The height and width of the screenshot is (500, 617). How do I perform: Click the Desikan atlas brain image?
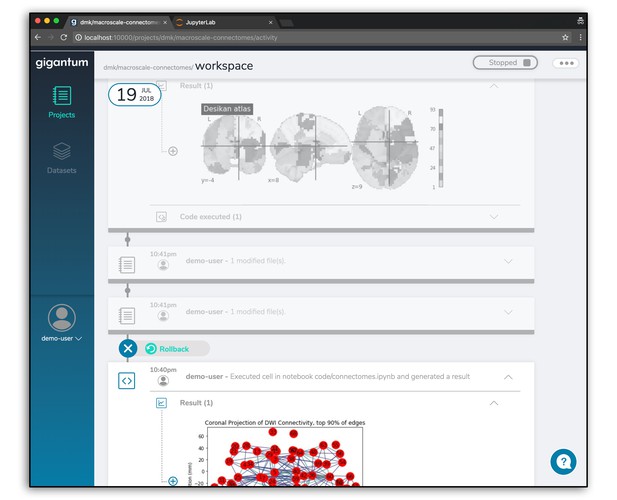click(x=323, y=147)
